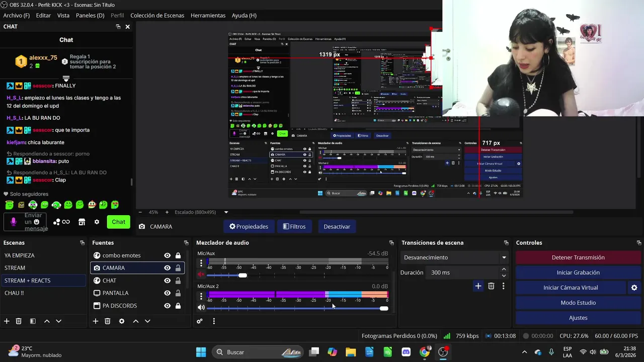Open Propiedades for CAMARA source
The image size is (644, 362).
click(249, 227)
